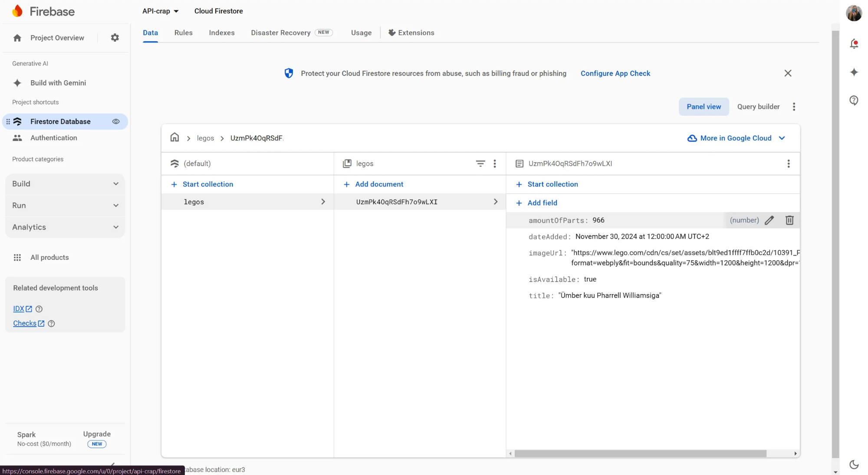Click the Project Overview home icon
The width and height of the screenshot is (868, 475).
coord(17,38)
